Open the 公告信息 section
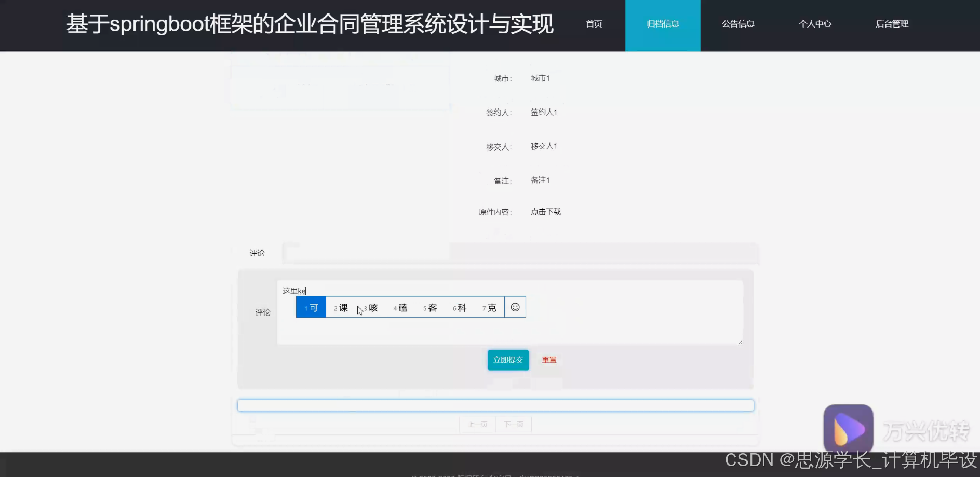980x477 pixels. (x=738, y=24)
